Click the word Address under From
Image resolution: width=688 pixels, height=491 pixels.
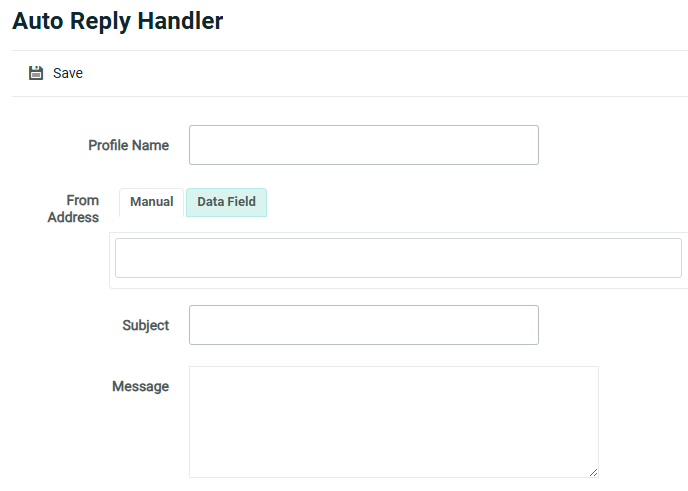pos(73,217)
